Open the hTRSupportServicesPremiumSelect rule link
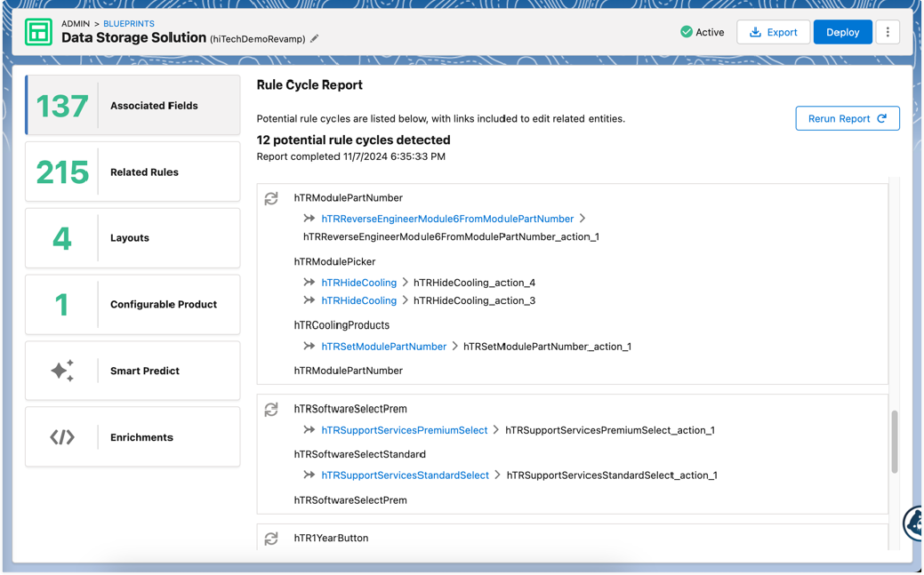 tap(405, 430)
